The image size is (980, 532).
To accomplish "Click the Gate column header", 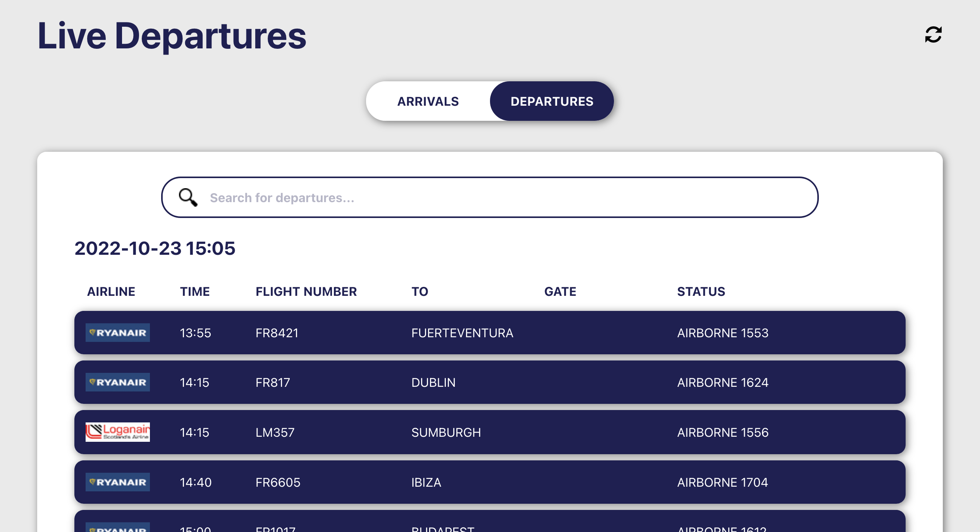I will coord(560,292).
